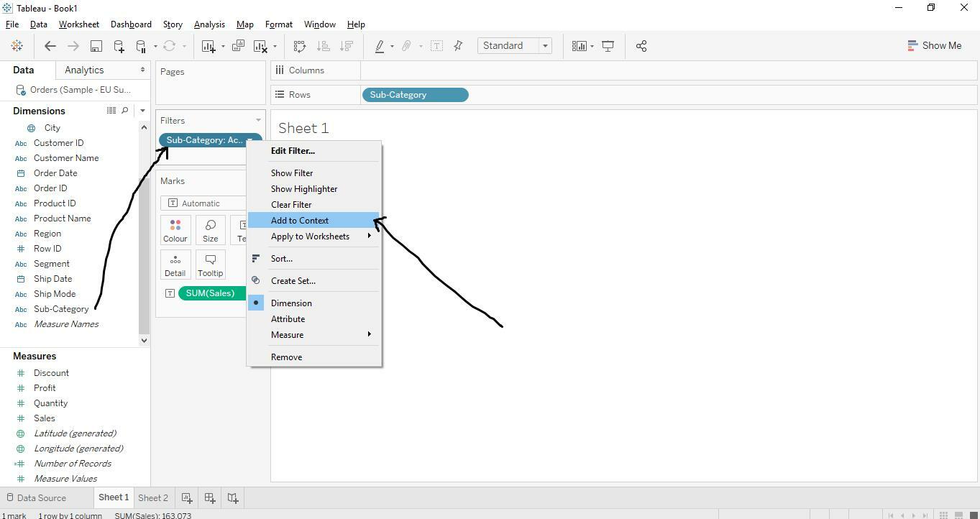The width and height of the screenshot is (980, 519).
Task: Open the Analysis menu
Action: 209,24
